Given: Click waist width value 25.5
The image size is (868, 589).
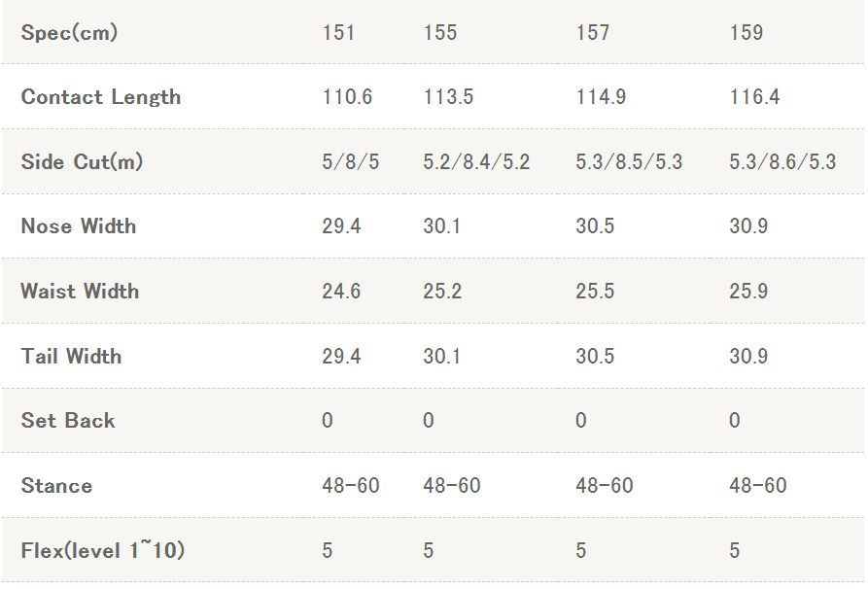Looking at the screenshot, I should coord(595,292).
